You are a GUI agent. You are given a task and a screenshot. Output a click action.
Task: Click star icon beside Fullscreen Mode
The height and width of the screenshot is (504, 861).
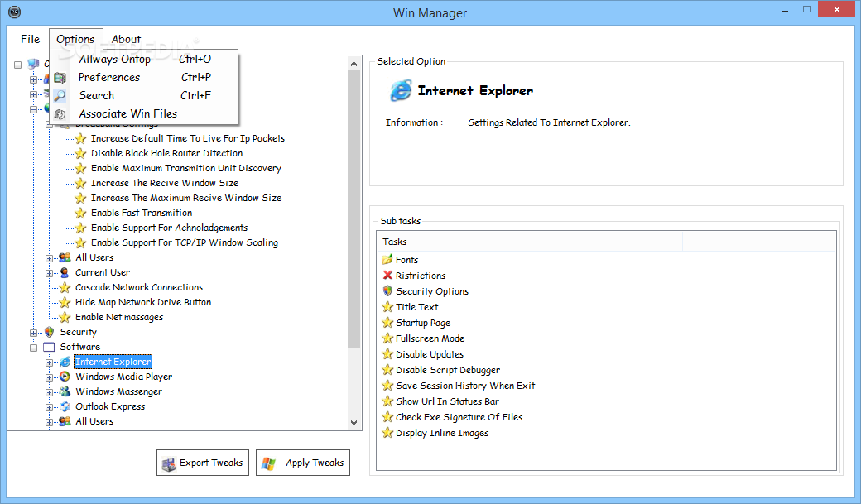[x=387, y=338]
